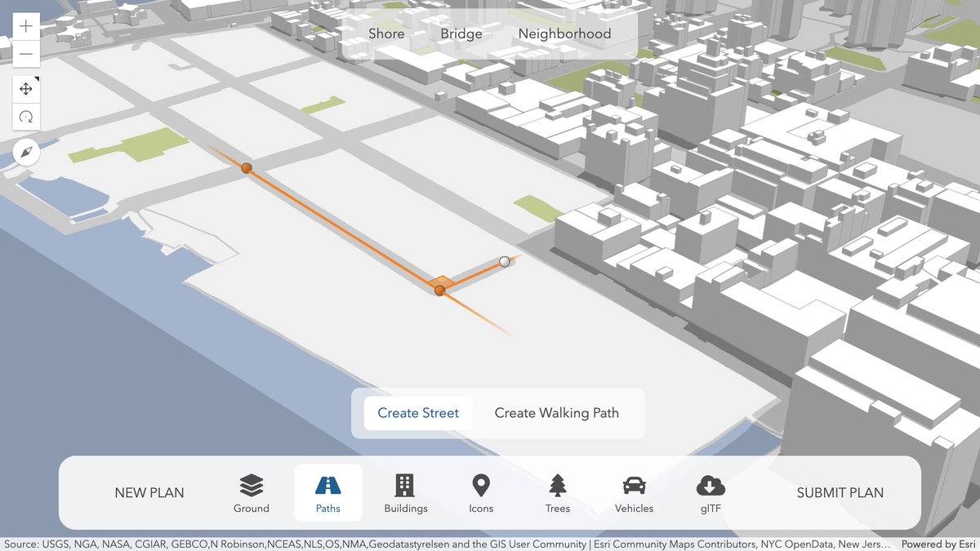980x551 pixels.
Task: Open the Trees tool icon
Action: [558, 486]
